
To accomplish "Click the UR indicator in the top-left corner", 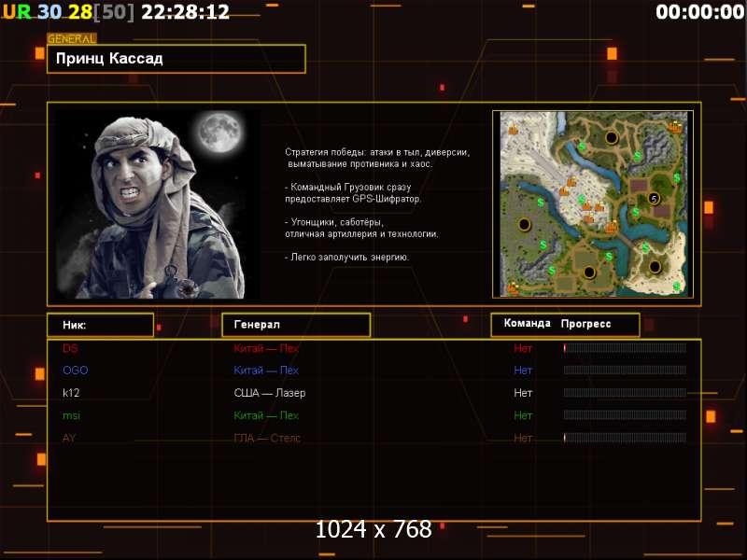I will (16, 12).
